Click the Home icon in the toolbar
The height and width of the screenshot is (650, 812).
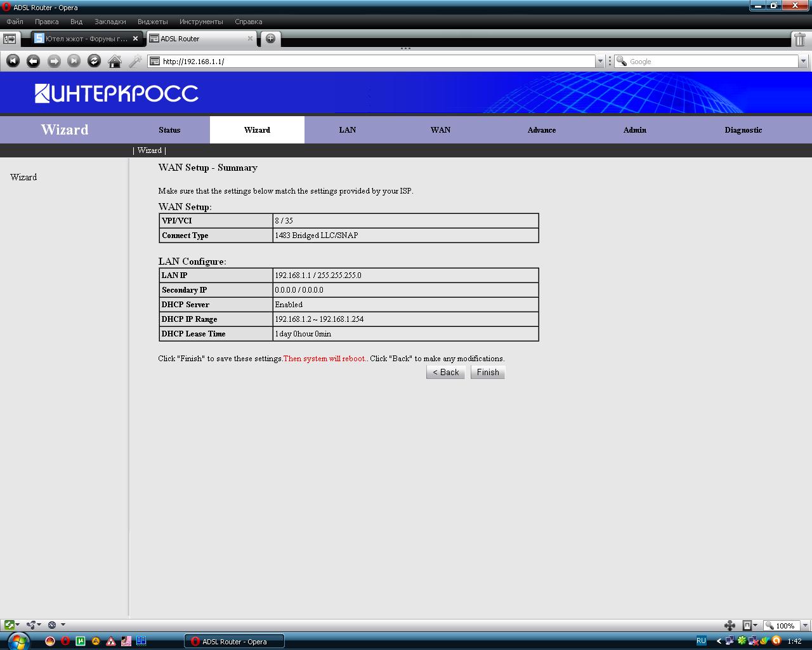[115, 61]
